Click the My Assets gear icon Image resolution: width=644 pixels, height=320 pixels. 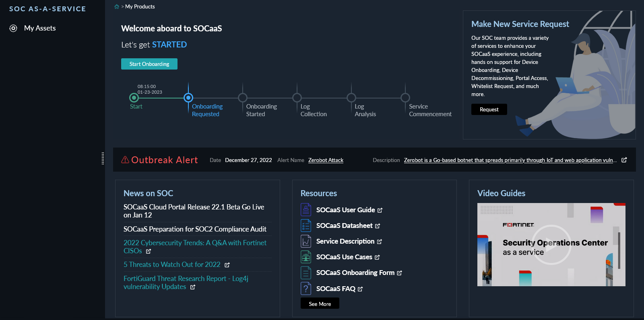tap(13, 28)
